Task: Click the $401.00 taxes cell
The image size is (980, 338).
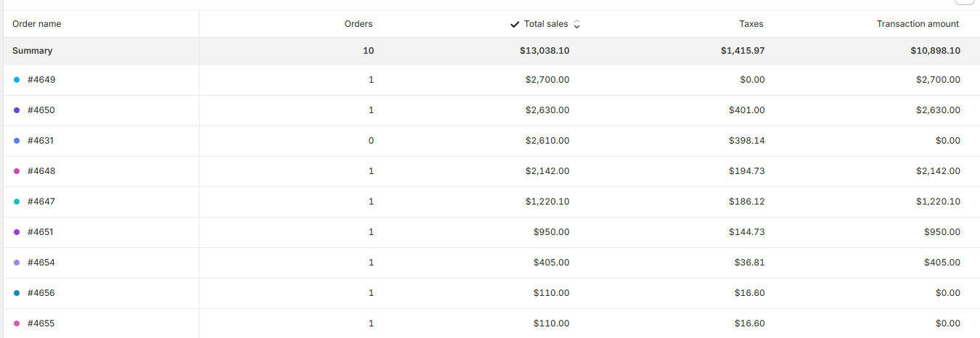Action: (x=746, y=110)
